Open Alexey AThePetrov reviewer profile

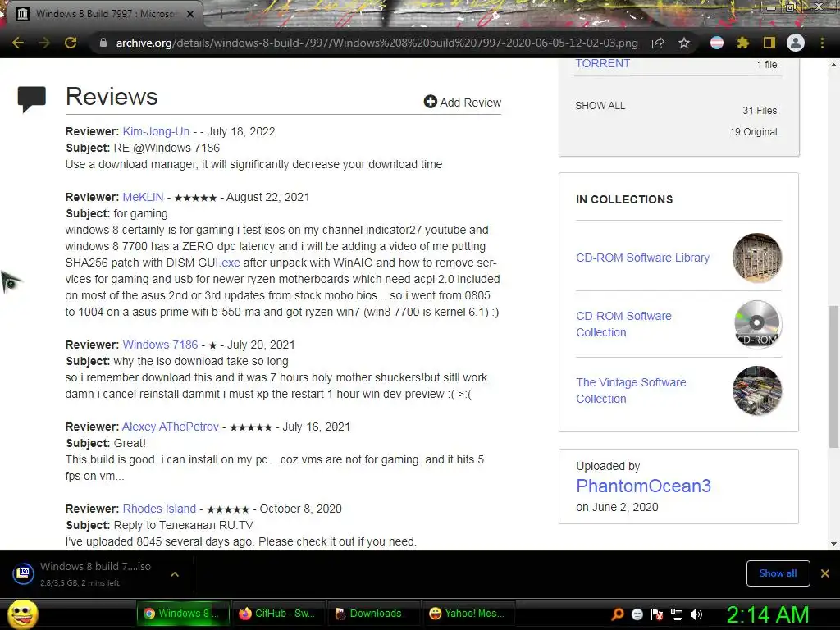point(171,427)
